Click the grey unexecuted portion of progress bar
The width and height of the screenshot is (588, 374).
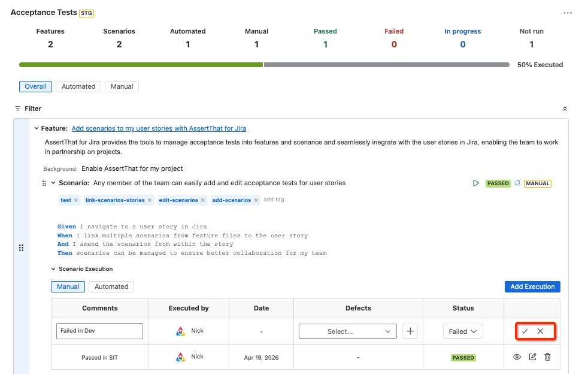387,65
